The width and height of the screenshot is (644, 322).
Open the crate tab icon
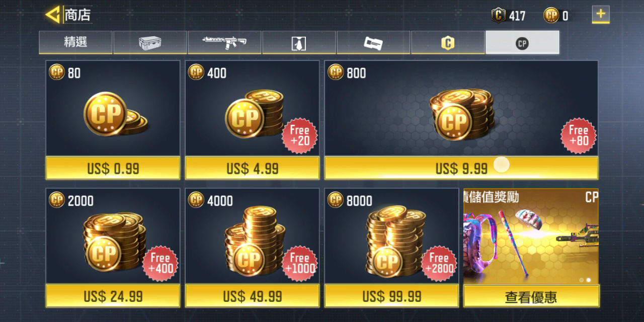point(150,42)
